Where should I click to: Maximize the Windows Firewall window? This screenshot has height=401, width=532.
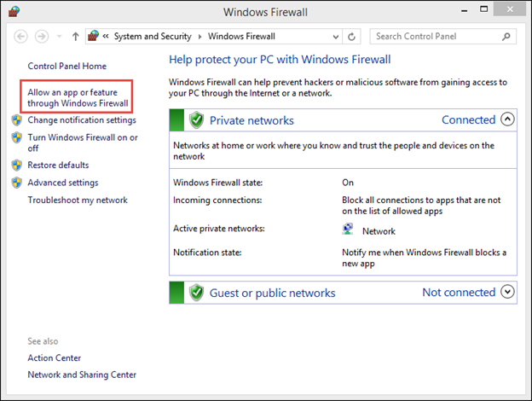click(483, 9)
